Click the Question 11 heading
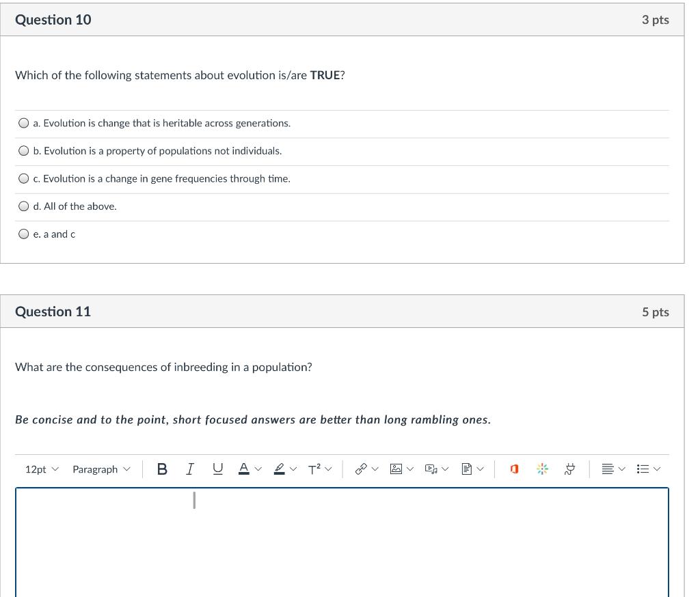This screenshot has width=700, height=597. [53, 311]
